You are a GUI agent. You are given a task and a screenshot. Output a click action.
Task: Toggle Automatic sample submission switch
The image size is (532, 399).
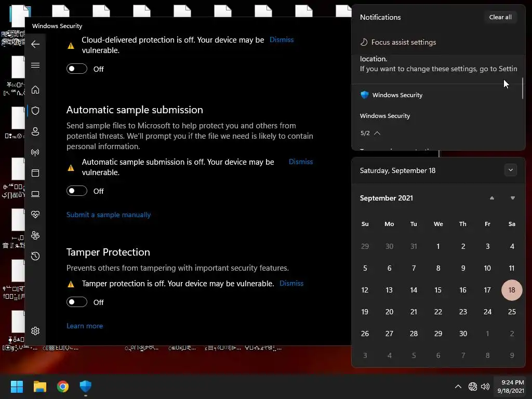[x=77, y=191]
